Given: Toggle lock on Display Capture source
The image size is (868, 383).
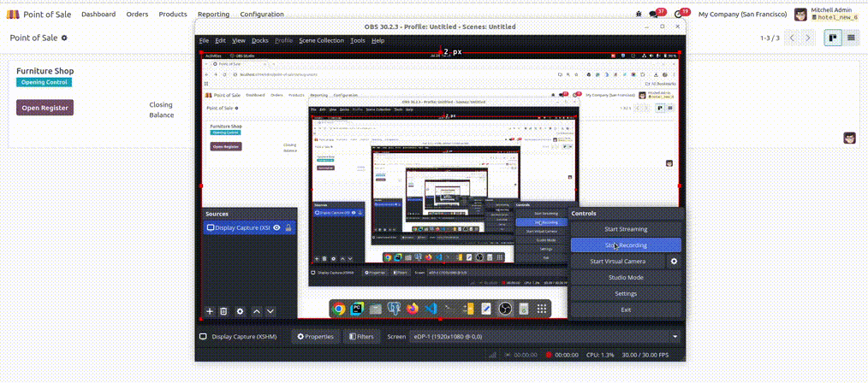Looking at the screenshot, I should click(x=288, y=228).
